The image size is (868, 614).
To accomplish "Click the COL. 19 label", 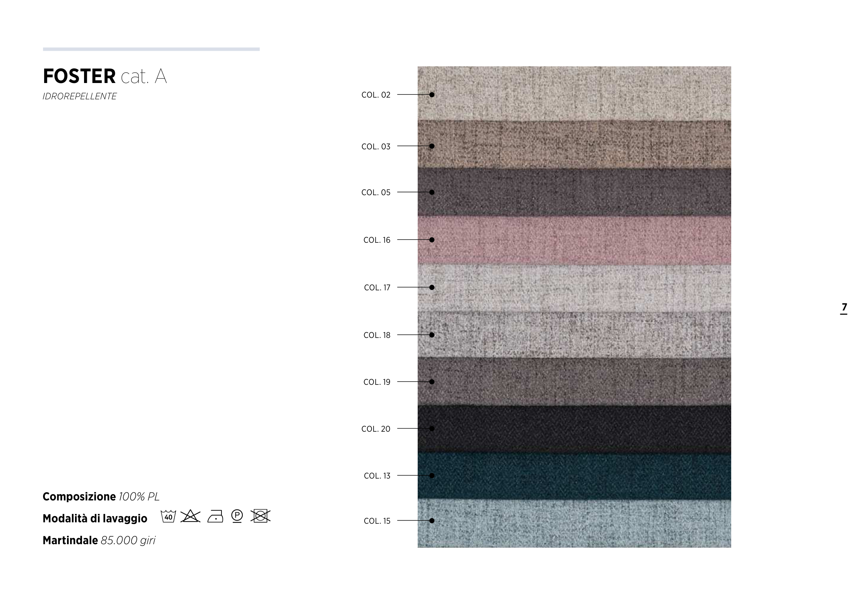I will coord(376,382).
